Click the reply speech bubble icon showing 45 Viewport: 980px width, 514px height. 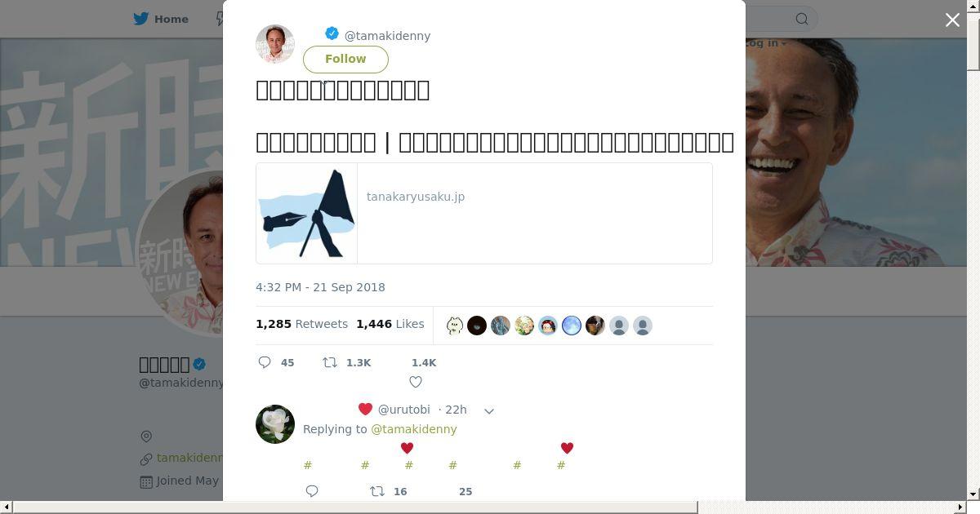pos(265,362)
